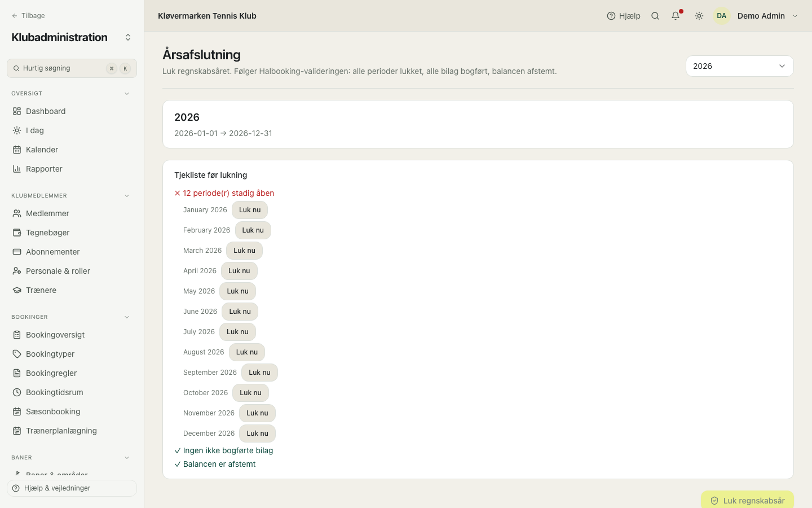Click 'Balancen er afstemt' checklist line
812x508 pixels.
coord(215,464)
